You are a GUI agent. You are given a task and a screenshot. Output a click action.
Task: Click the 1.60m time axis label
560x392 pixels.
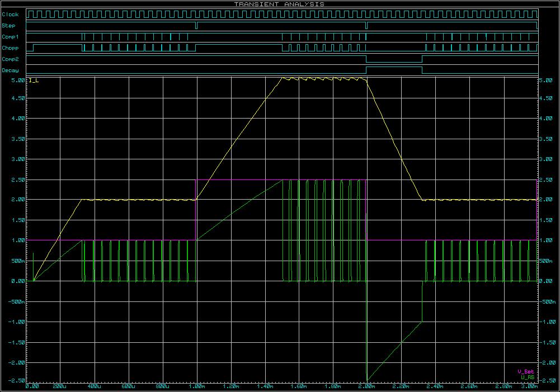(299, 386)
